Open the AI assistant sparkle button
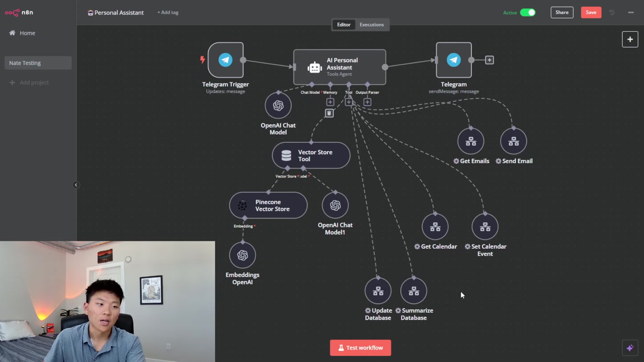The image size is (644, 362). [630, 348]
